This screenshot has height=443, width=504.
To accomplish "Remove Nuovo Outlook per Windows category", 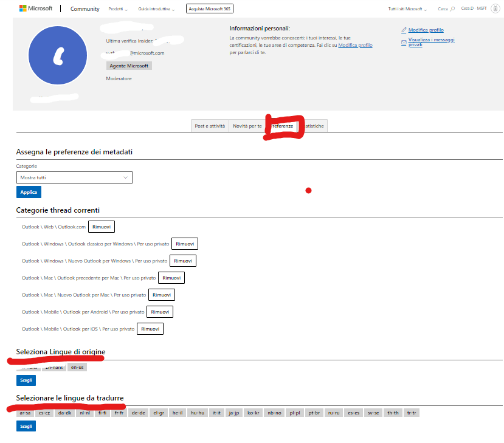I will coord(183,261).
